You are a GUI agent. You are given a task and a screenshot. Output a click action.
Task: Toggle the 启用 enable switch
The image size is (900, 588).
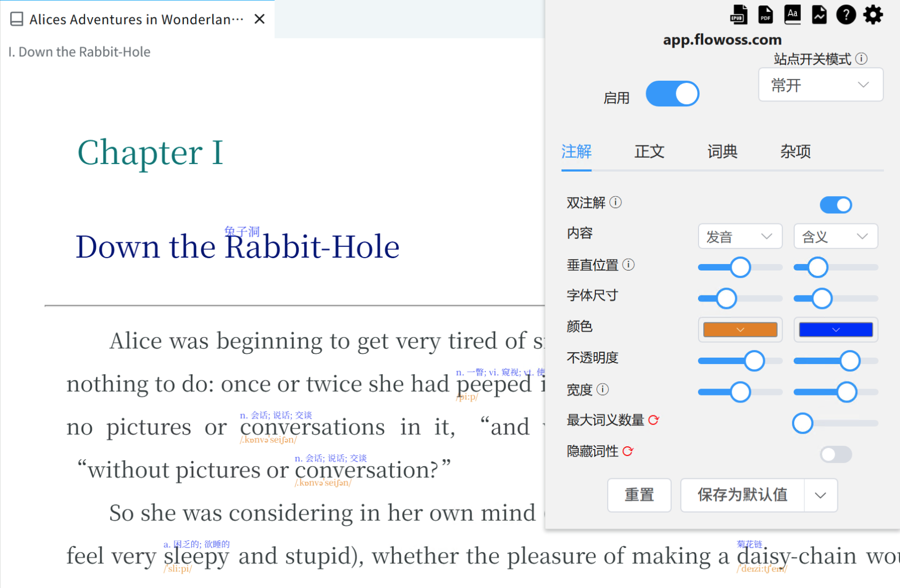coord(672,94)
